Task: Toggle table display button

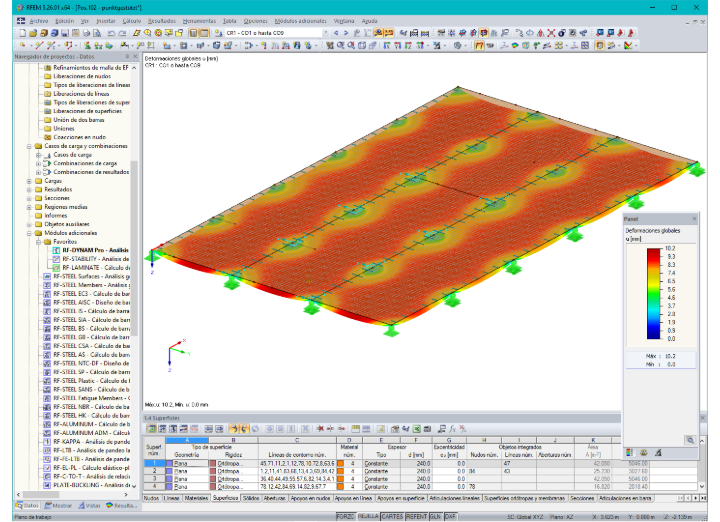Action: 204,33
